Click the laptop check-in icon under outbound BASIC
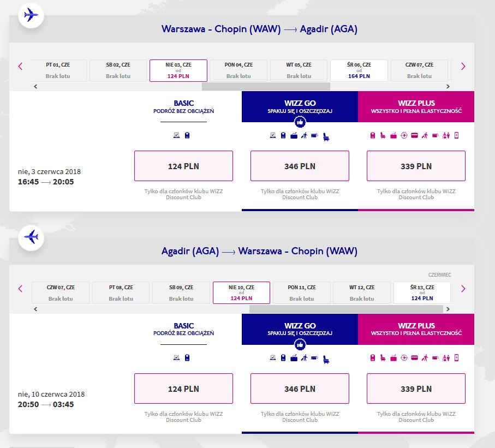Image resolution: width=495 pixels, height=448 pixels. [176, 135]
